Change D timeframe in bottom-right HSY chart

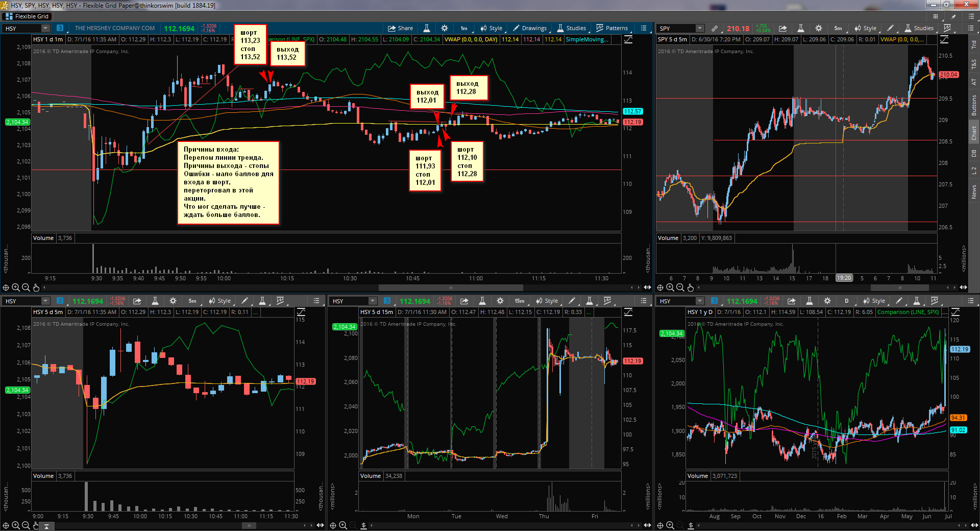click(847, 301)
